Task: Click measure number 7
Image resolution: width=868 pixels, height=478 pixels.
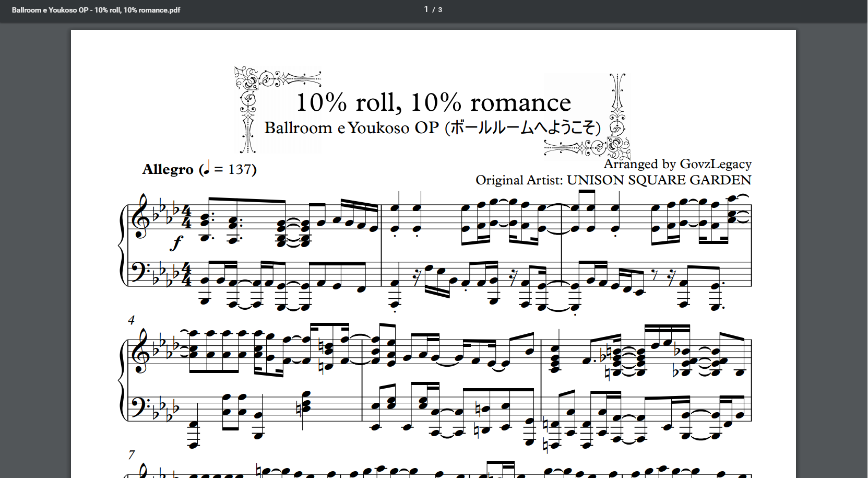Action: pos(132,454)
